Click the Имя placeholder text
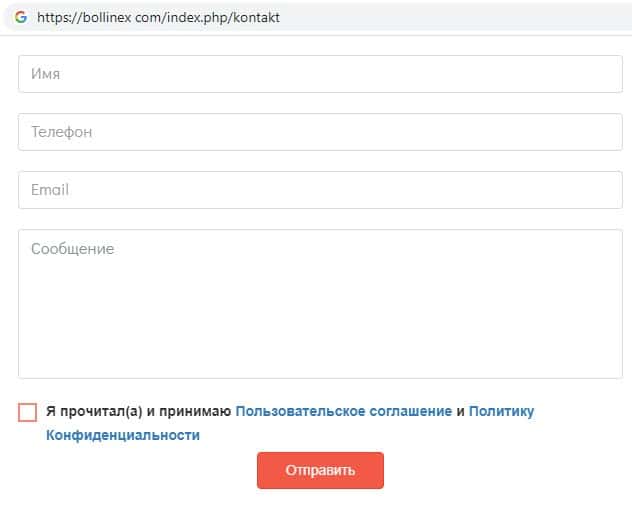Image resolution: width=632 pixels, height=514 pixels. (47, 74)
